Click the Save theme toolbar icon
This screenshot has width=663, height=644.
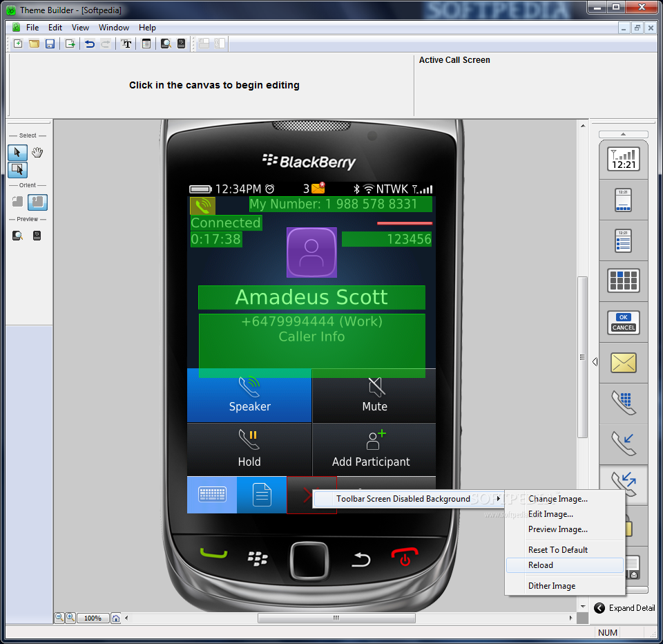(50, 44)
